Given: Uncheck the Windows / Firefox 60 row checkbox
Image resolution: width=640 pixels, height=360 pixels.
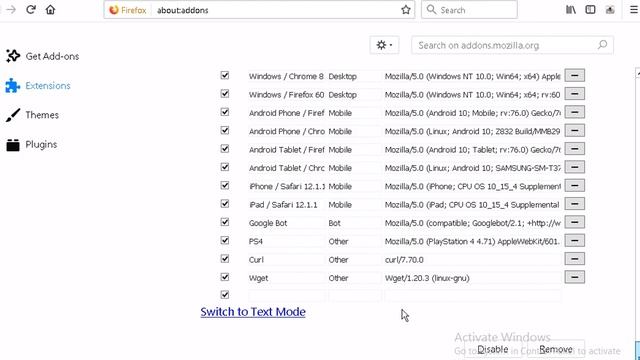Looking at the screenshot, I should point(224,93).
